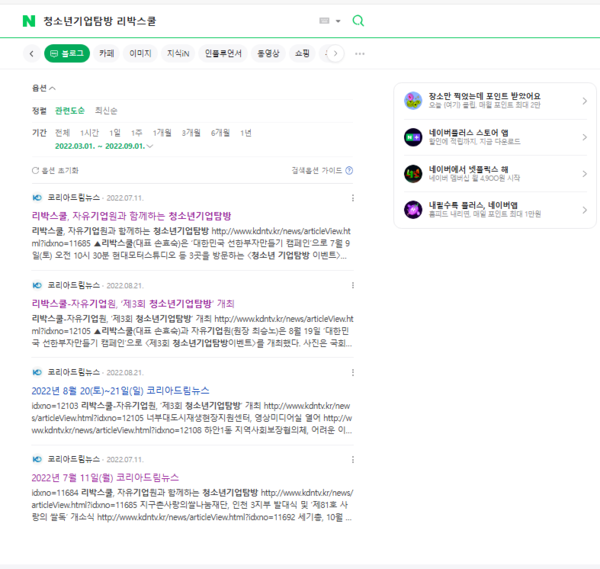
Task: Set period filter to 1년
Action: 246,133
